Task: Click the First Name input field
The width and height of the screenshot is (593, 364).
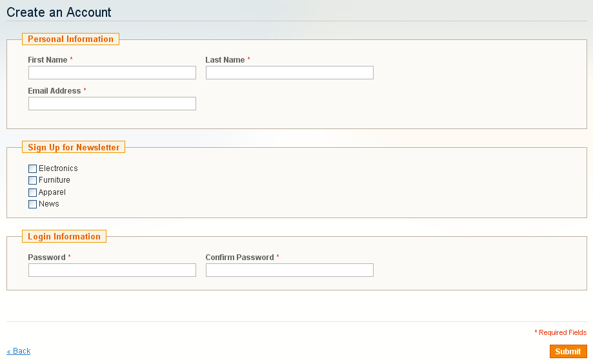Action: click(x=112, y=73)
